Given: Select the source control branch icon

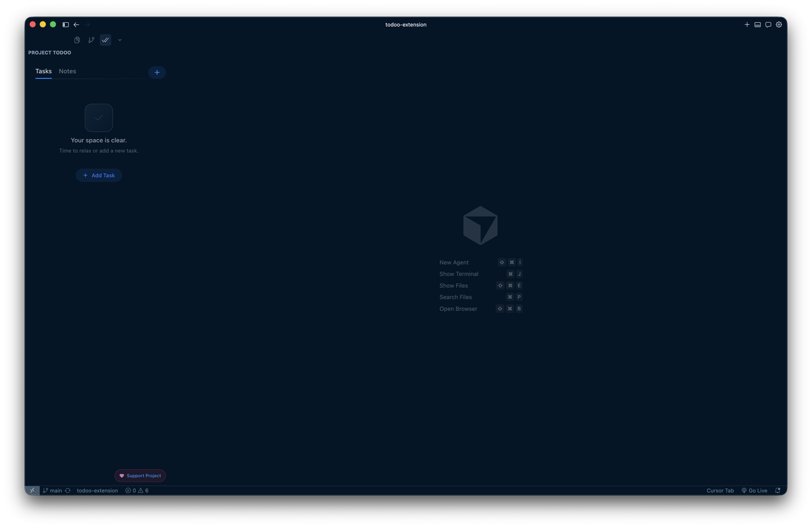Looking at the screenshot, I should (x=91, y=39).
